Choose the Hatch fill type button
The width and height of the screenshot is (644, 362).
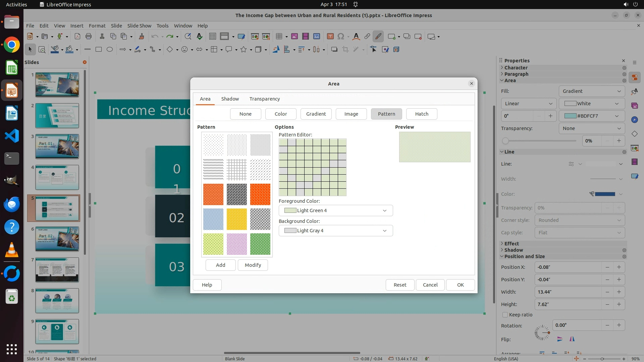click(422, 114)
